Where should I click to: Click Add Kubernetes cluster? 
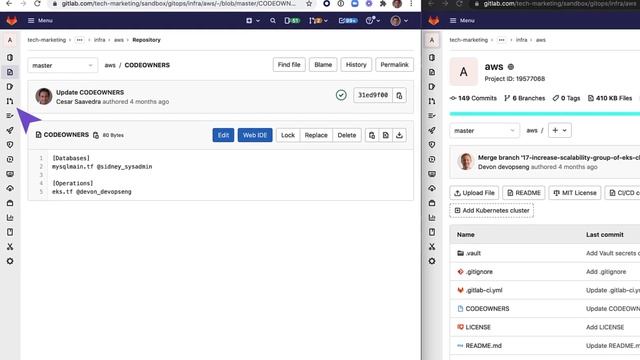[491, 211]
